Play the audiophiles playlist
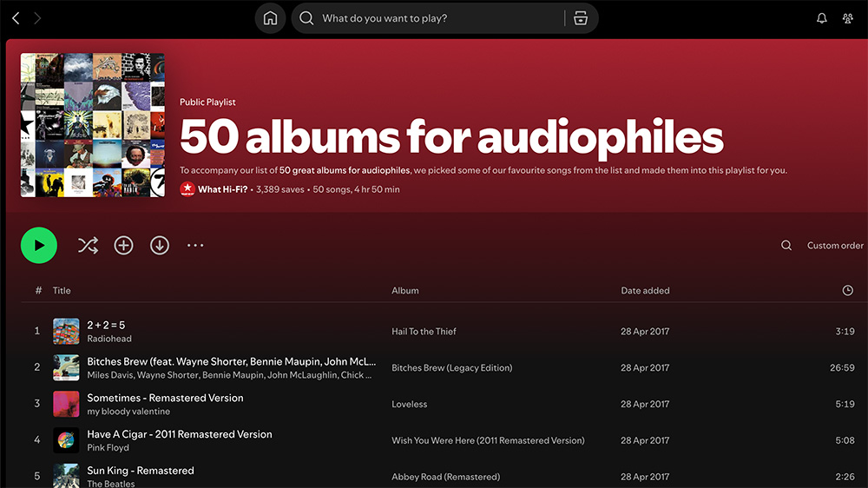The height and width of the screenshot is (488, 868). pyautogui.click(x=39, y=246)
